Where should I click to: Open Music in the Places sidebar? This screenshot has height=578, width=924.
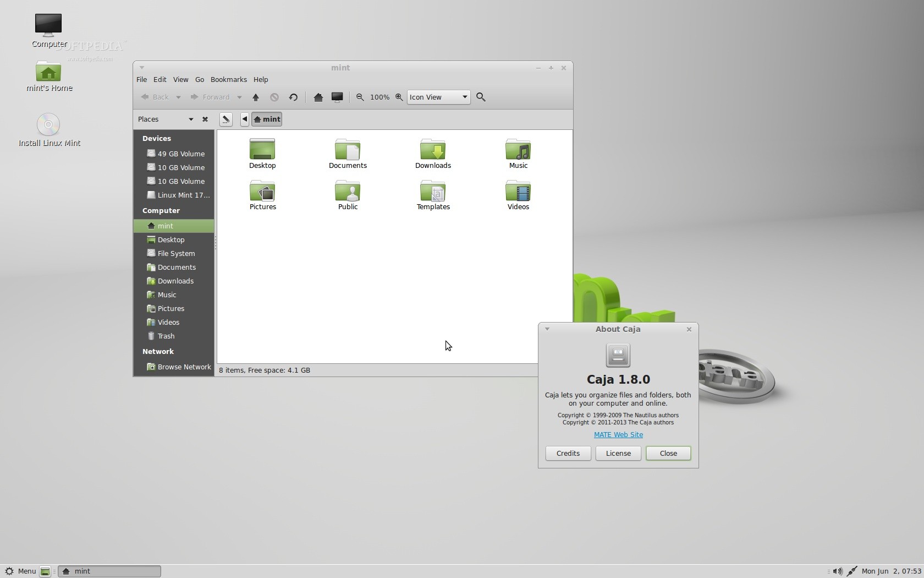coord(174,295)
